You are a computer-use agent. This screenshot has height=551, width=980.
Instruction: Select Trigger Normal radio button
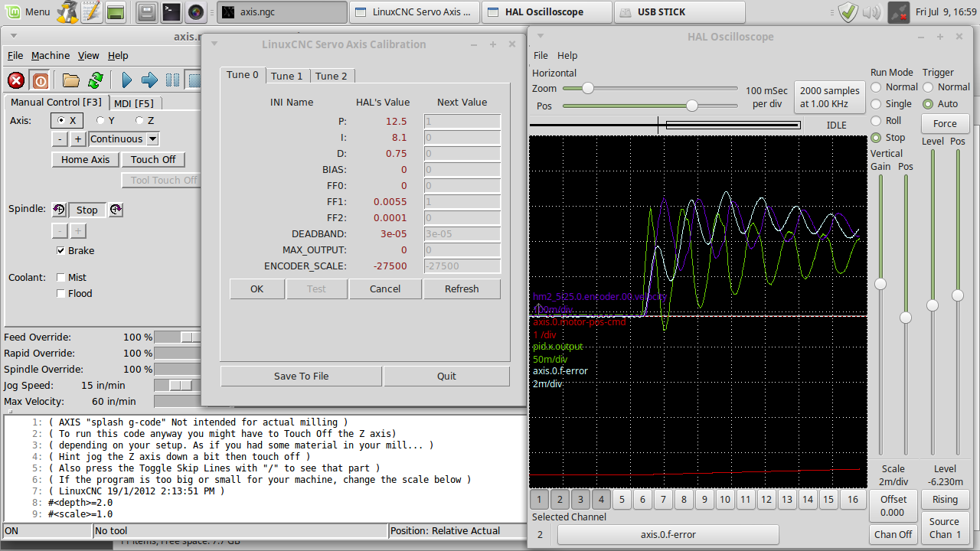click(928, 87)
